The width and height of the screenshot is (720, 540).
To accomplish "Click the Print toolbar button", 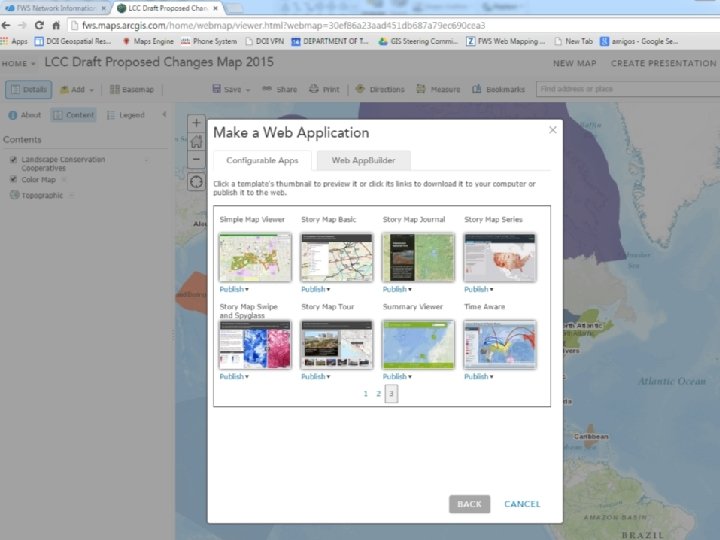I will tap(324, 90).
